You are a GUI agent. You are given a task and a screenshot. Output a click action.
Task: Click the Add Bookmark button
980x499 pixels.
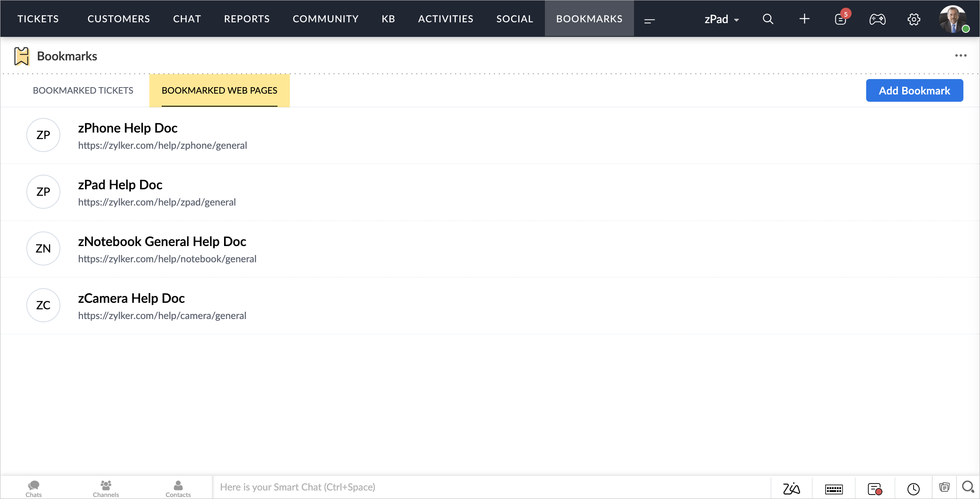click(x=914, y=90)
